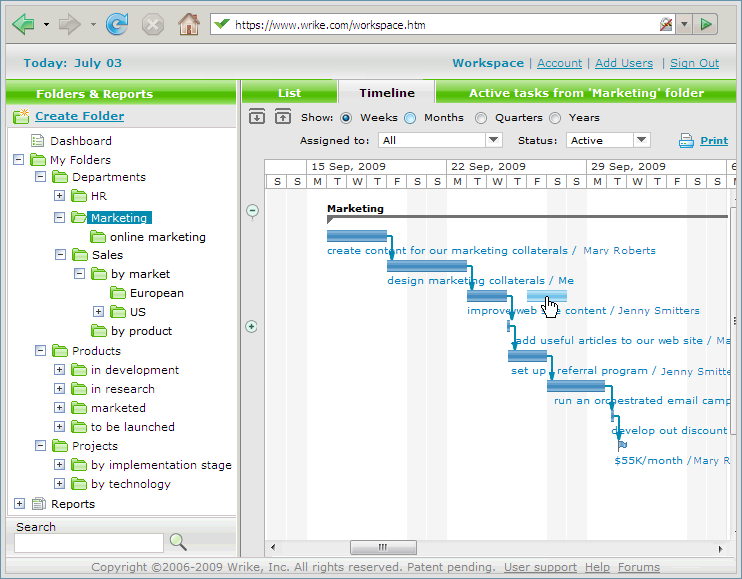Viewport: 742px width, 579px height.
Task: Click the timeline scroll-right arrow
Action: [x=720, y=549]
